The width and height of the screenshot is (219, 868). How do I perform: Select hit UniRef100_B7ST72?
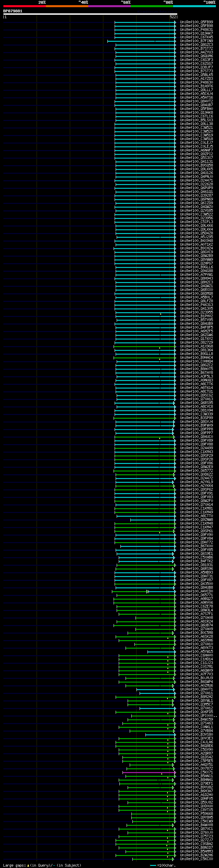click(196, 48)
